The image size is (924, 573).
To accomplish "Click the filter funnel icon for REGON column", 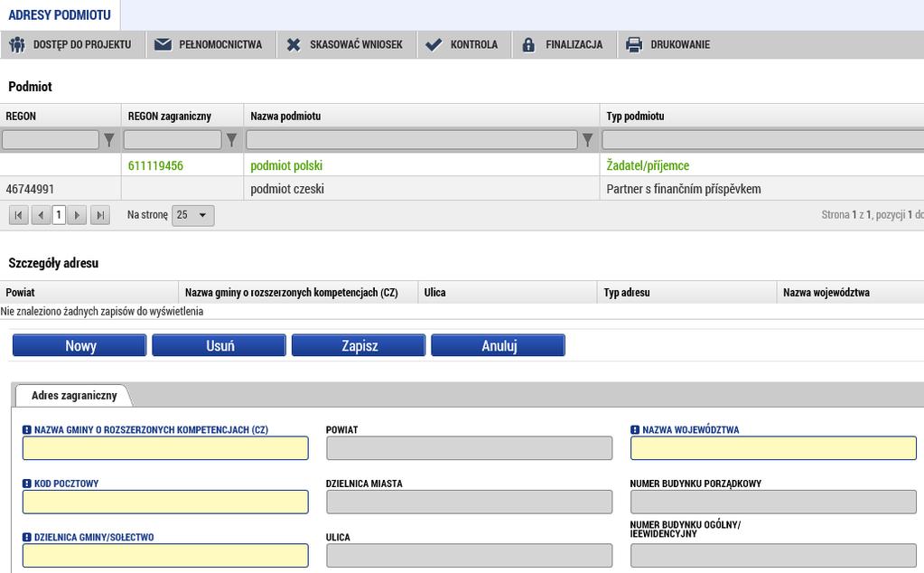I will (x=109, y=140).
